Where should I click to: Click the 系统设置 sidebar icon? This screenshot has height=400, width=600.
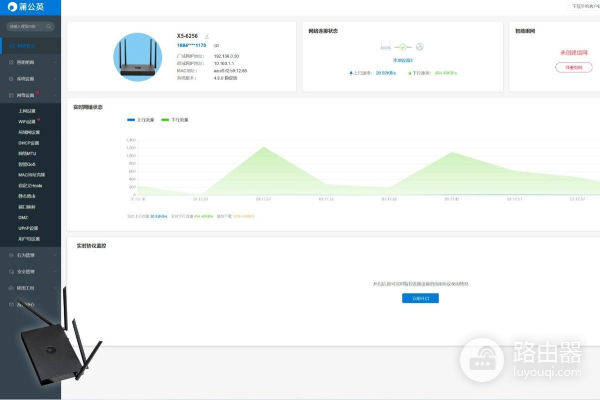[x=9, y=77]
